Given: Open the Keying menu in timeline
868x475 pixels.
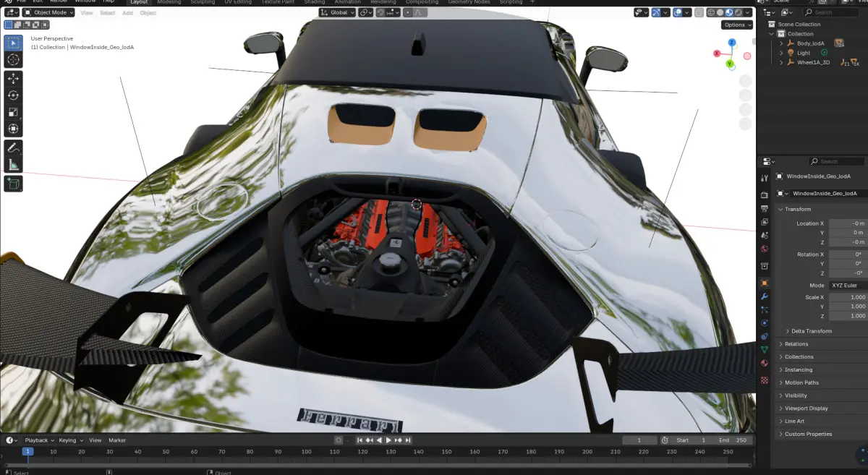Looking at the screenshot, I should coord(70,440).
